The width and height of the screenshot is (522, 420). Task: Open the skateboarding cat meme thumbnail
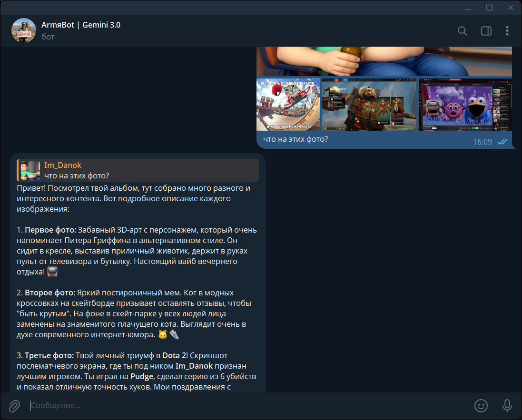coord(288,105)
